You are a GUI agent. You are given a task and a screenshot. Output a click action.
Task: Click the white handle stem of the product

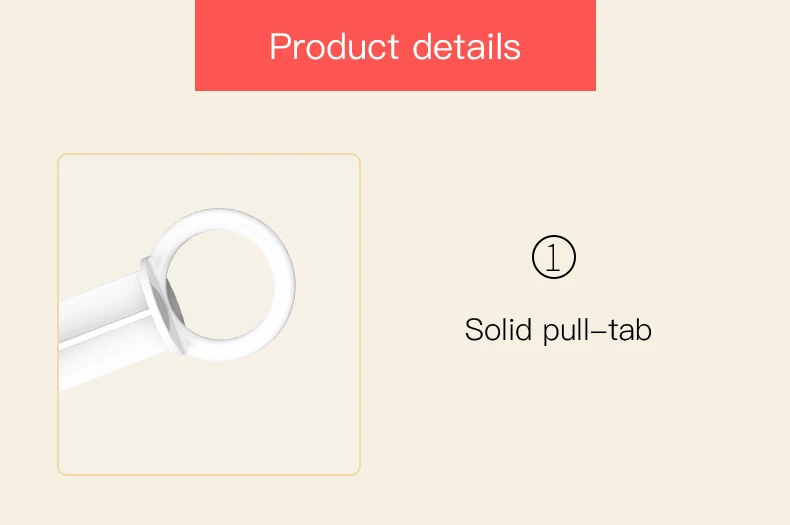pyautogui.click(x=103, y=327)
